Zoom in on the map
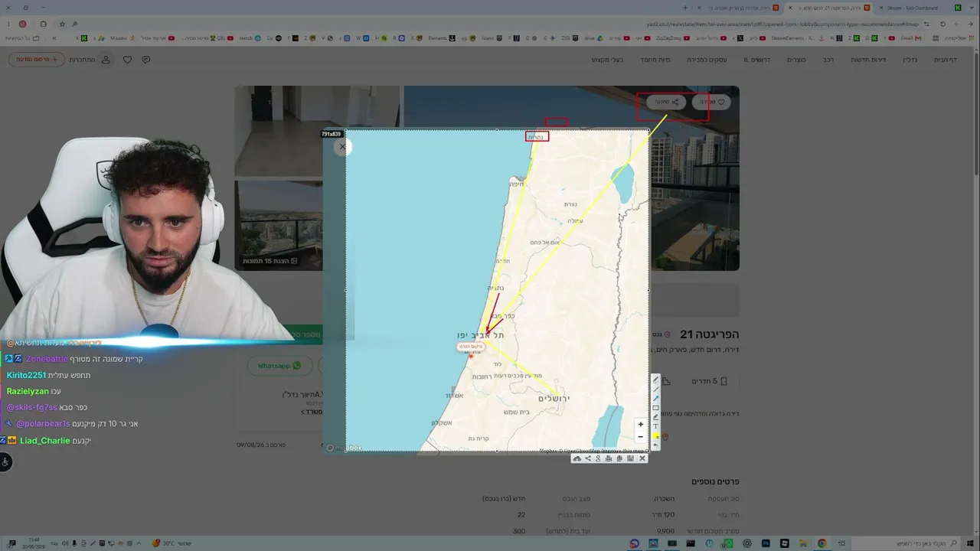This screenshot has width=980, height=551. click(641, 425)
